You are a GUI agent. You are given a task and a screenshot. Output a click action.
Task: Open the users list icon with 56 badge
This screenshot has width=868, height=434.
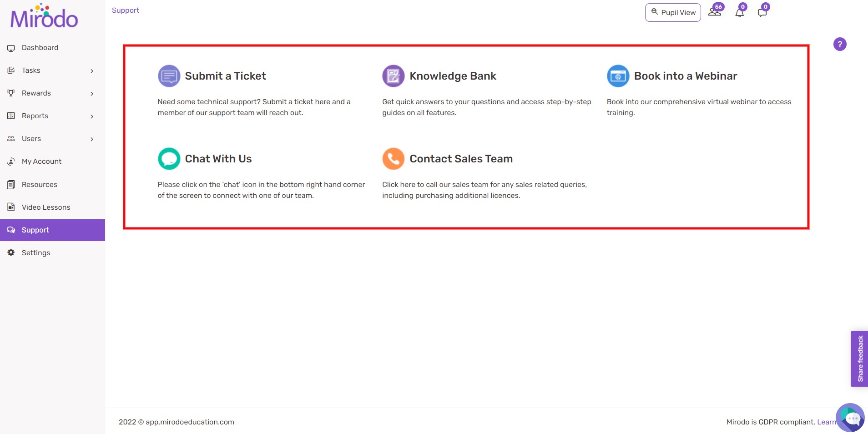point(715,12)
